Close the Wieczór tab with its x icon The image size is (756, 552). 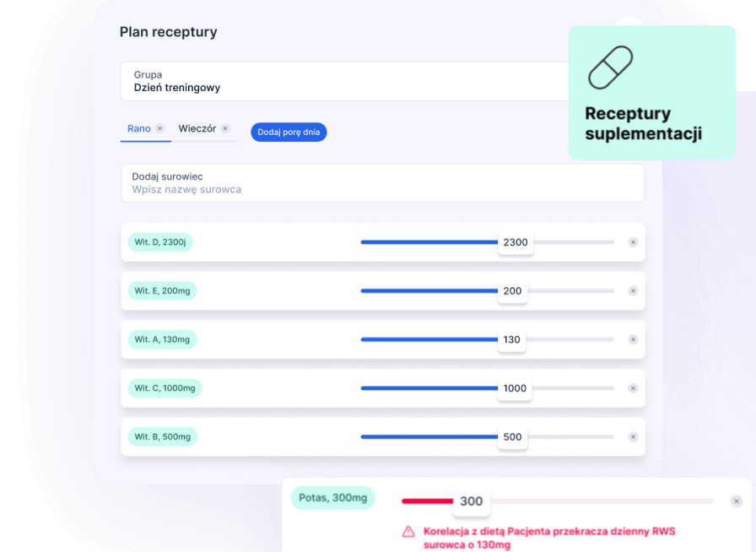click(225, 129)
